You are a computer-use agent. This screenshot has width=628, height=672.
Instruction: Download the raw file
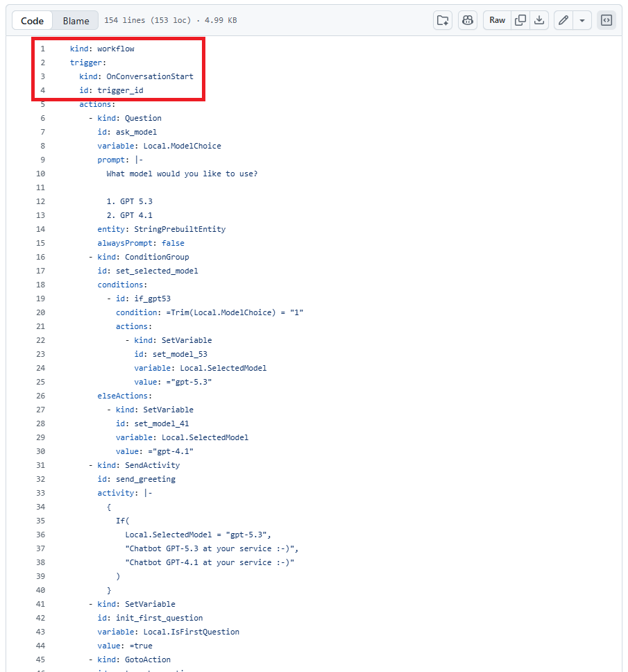coord(539,20)
